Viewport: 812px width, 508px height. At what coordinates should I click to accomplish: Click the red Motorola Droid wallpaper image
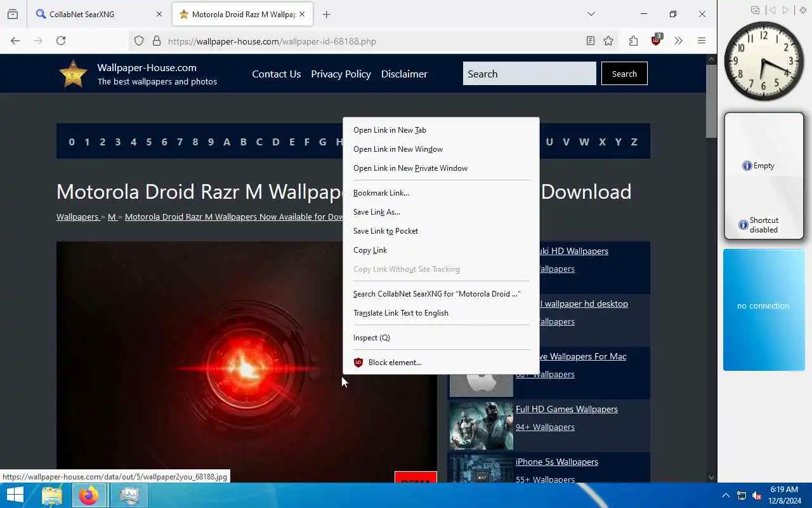(247, 362)
